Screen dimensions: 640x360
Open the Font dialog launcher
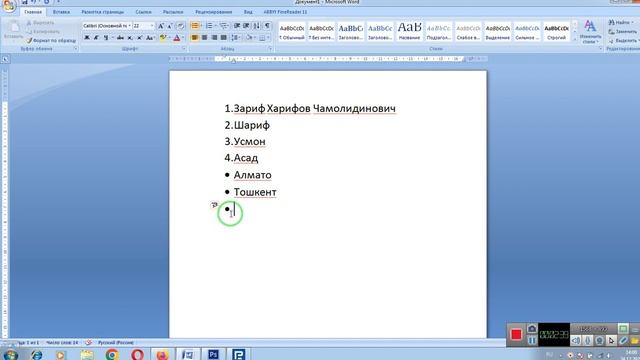click(x=184, y=49)
